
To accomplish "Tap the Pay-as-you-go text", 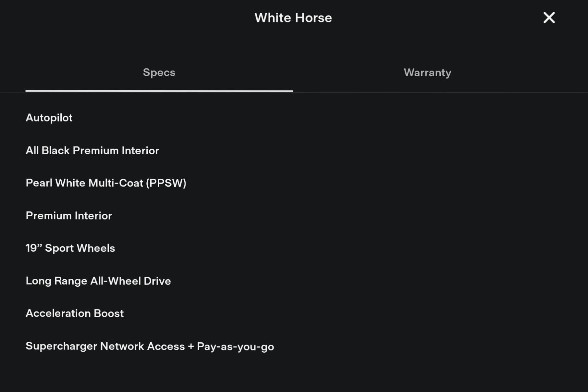I will tap(235, 347).
